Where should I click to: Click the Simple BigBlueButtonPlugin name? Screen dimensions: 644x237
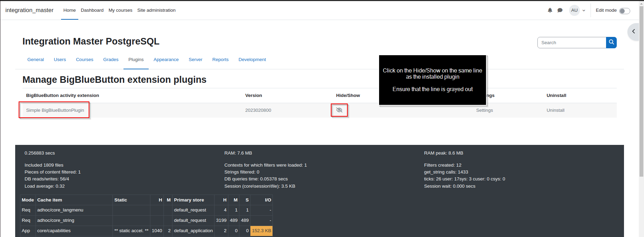(x=55, y=110)
